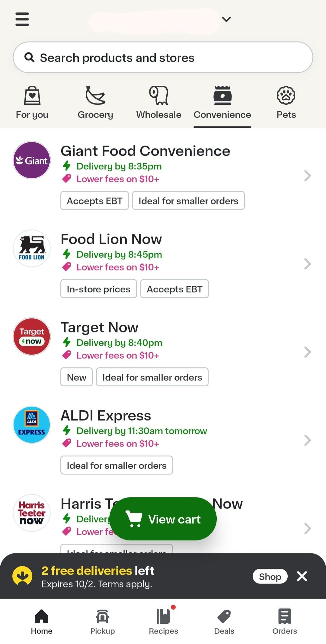This screenshot has height=644, width=326.
Task: Open the Deals tag icon
Action: pos(224,616)
